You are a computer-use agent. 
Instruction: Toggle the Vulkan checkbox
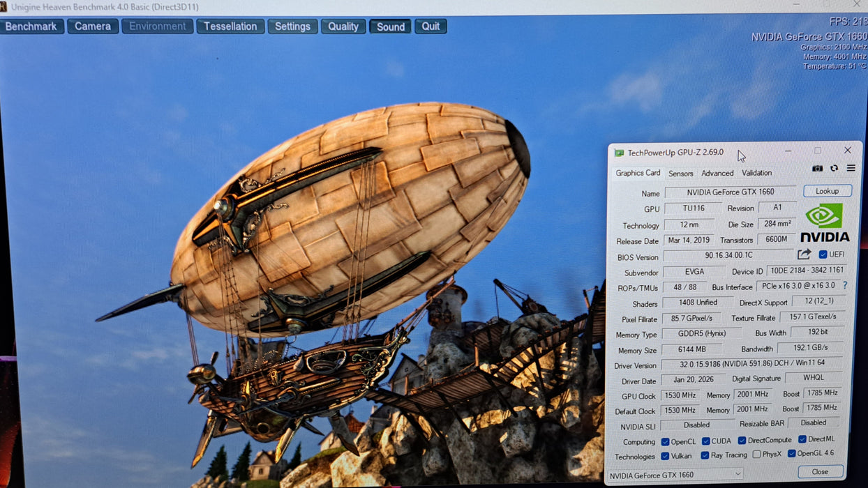[x=665, y=456]
